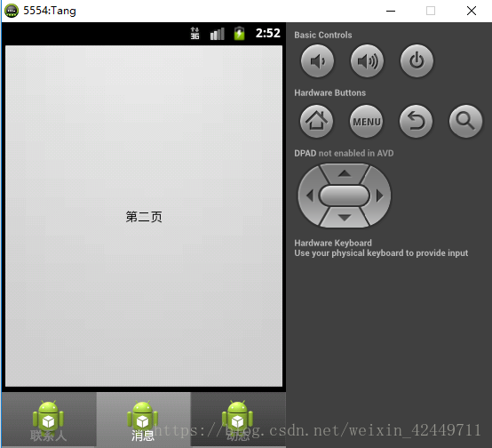Click the physical keyboard input hint text

(x=381, y=253)
